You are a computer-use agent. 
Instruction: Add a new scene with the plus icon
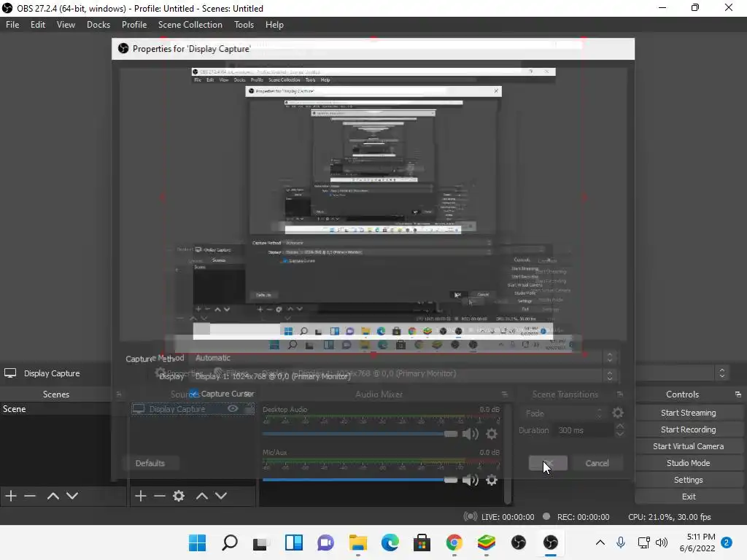10,496
